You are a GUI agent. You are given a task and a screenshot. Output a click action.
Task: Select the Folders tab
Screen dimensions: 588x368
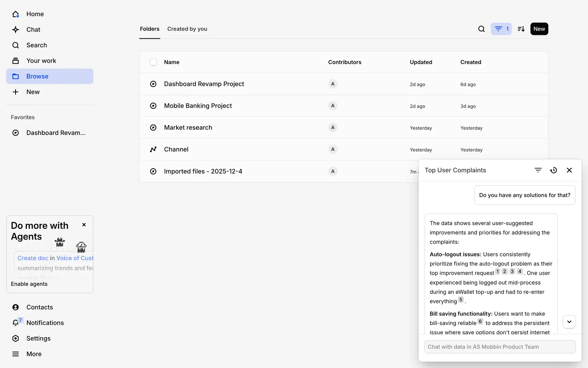coord(149,29)
